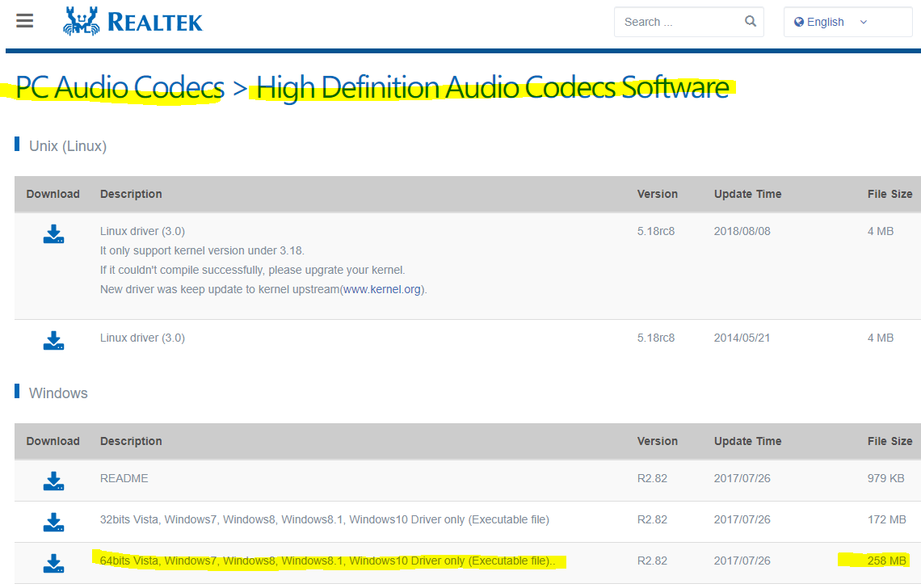Click the Linux table Description header

pyautogui.click(x=131, y=194)
